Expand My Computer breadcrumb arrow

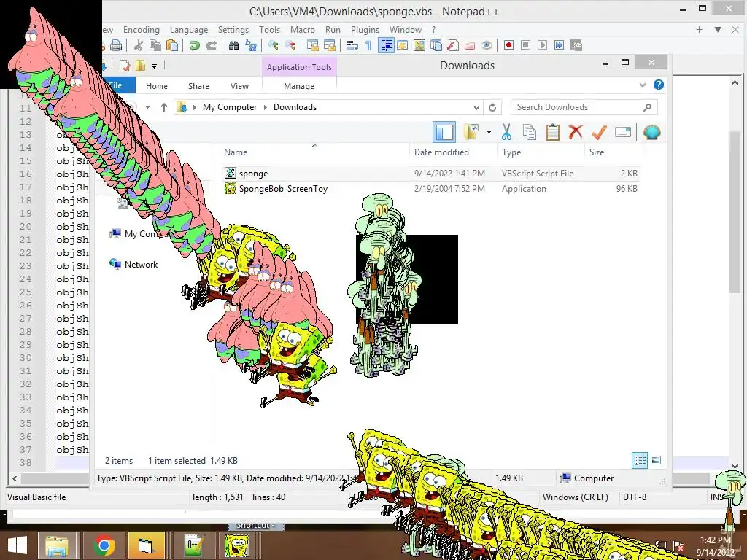[x=266, y=107]
